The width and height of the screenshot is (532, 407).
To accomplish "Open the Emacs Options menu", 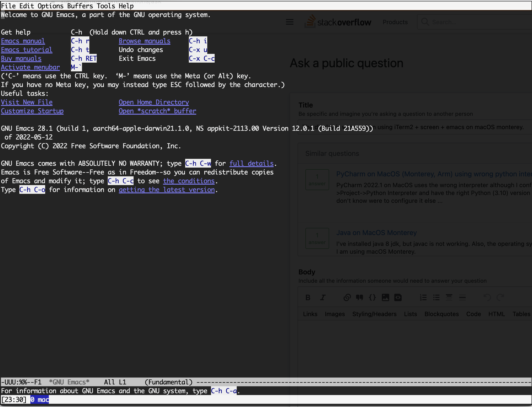I will 50,6.
